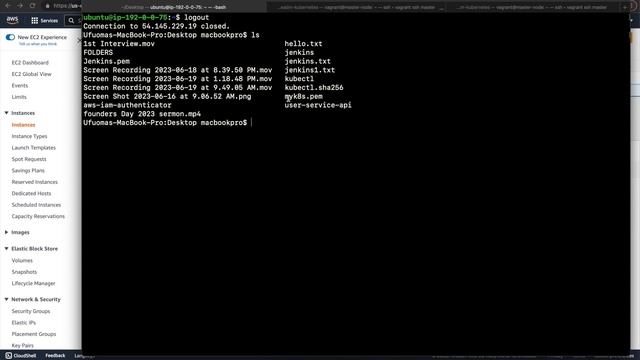This screenshot has height=360, width=640.
Task: Open Reserved Instances link
Action: (x=35, y=182)
